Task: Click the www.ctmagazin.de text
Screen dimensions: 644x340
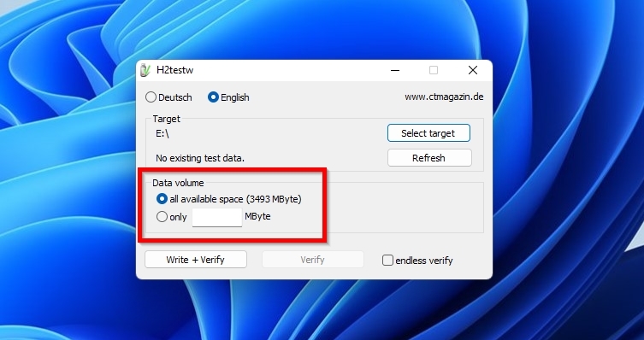Action: coord(444,97)
